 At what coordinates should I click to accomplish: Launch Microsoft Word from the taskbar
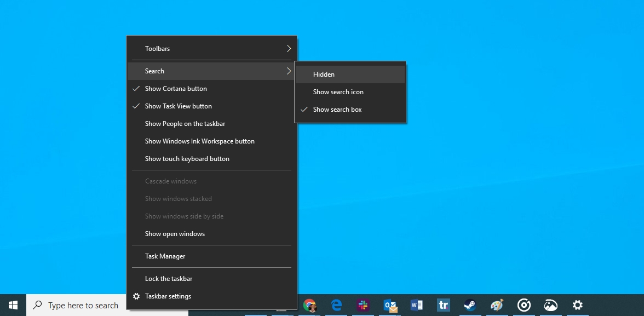click(x=417, y=305)
